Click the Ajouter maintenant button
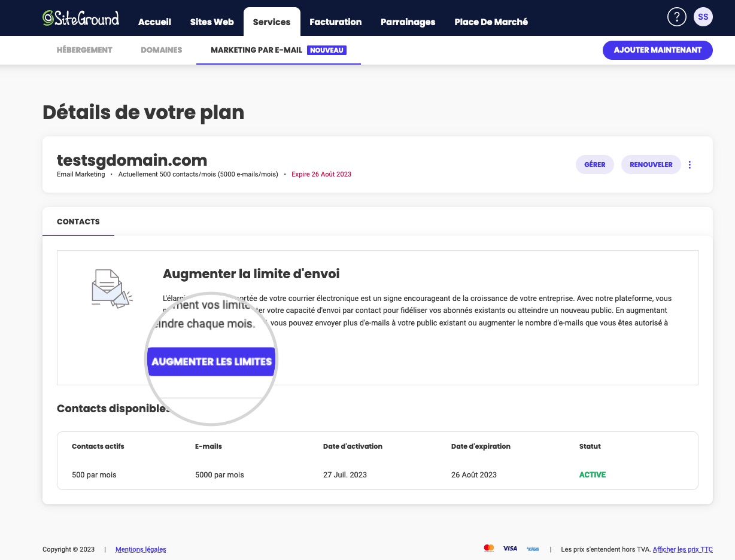 [x=658, y=50]
